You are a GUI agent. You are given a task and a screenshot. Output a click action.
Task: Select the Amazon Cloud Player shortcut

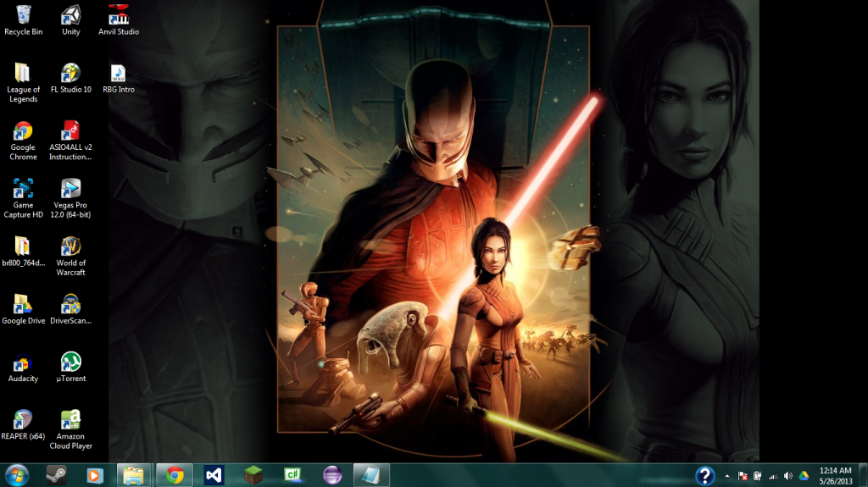point(71,430)
